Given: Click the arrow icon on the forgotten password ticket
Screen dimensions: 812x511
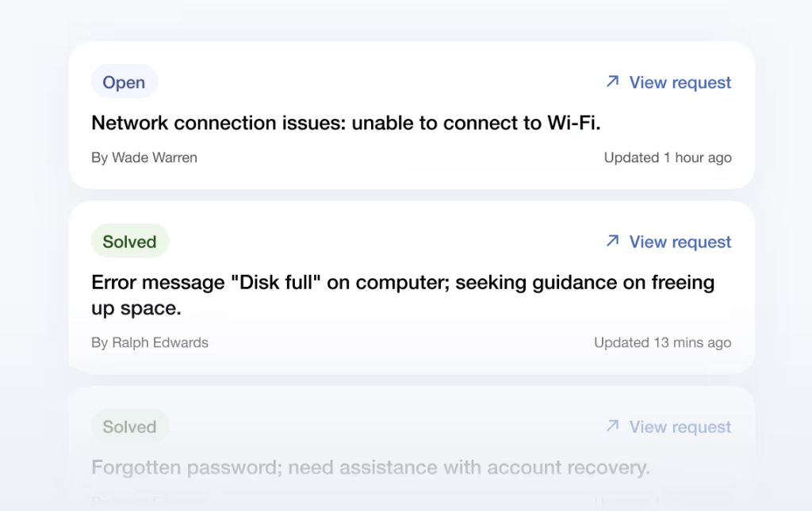Looking at the screenshot, I should [612, 426].
